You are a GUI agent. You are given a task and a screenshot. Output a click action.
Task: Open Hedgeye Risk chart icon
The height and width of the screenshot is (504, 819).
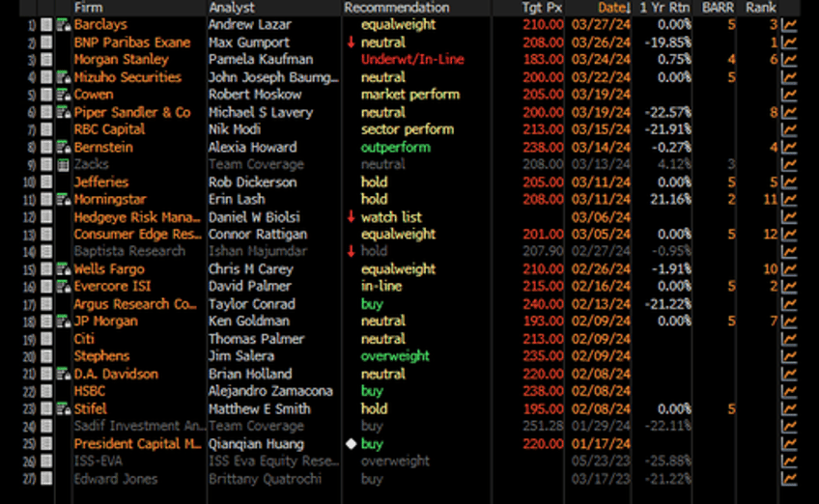(x=789, y=217)
